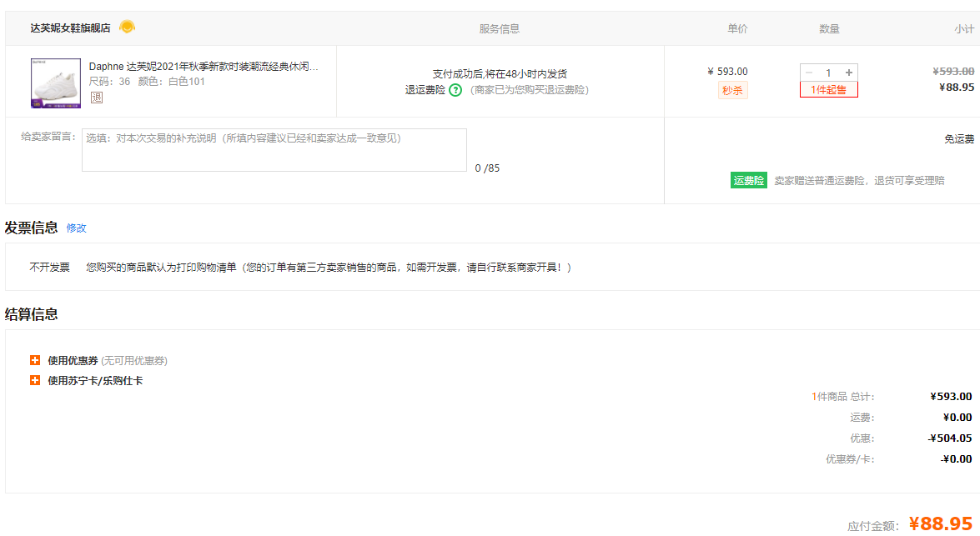Decrease quantity with the minus button
Image resolution: width=980 pixels, height=536 pixels.
809,73
